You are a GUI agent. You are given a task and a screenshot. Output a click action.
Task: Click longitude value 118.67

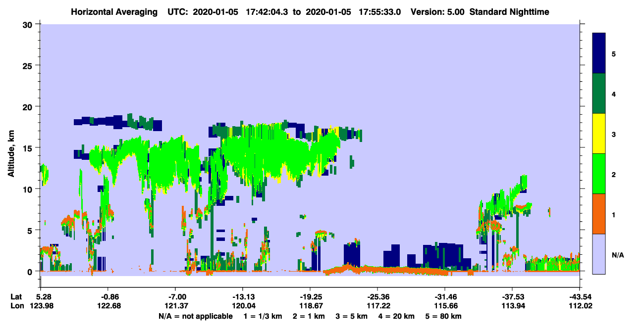coord(310,305)
